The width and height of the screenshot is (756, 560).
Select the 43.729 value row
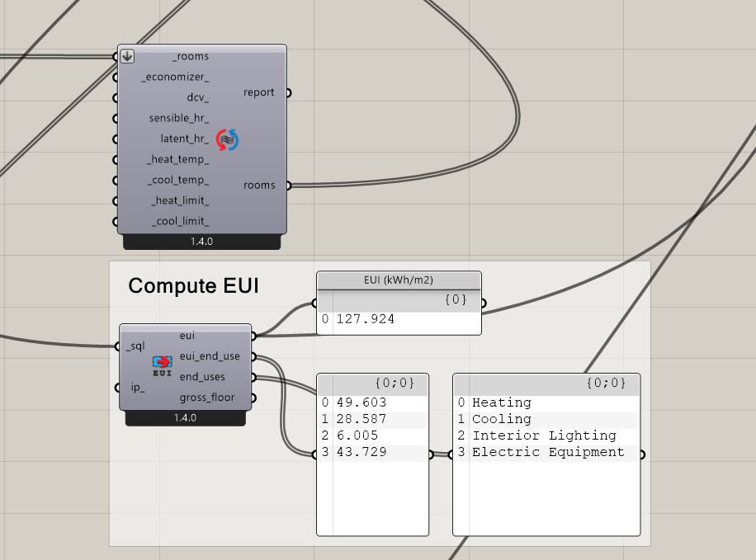pos(372,452)
